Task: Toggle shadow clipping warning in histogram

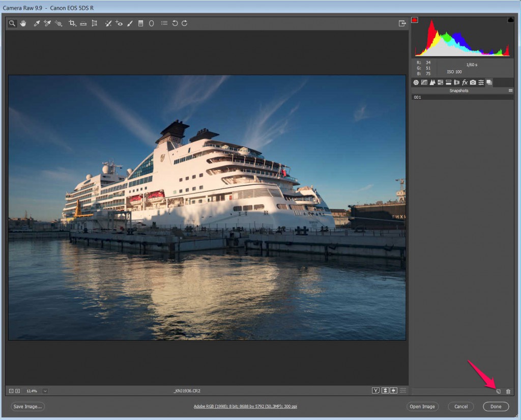Action: (415, 20)
